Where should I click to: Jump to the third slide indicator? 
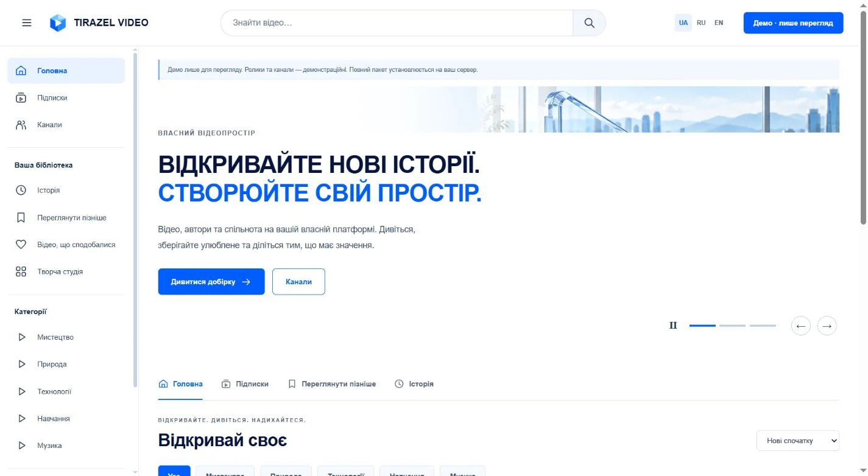click(763, 326)
